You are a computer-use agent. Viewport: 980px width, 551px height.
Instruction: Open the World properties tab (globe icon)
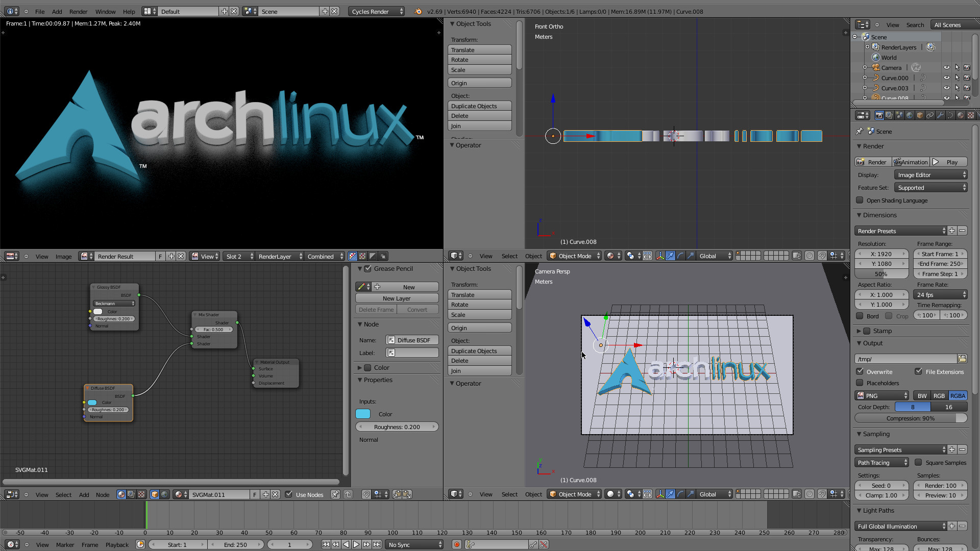(910, 115)
